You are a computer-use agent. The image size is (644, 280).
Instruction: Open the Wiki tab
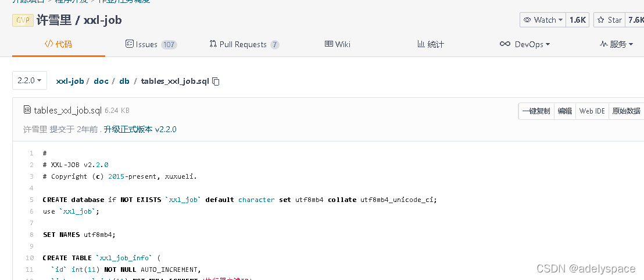click(x=338, y=44)
